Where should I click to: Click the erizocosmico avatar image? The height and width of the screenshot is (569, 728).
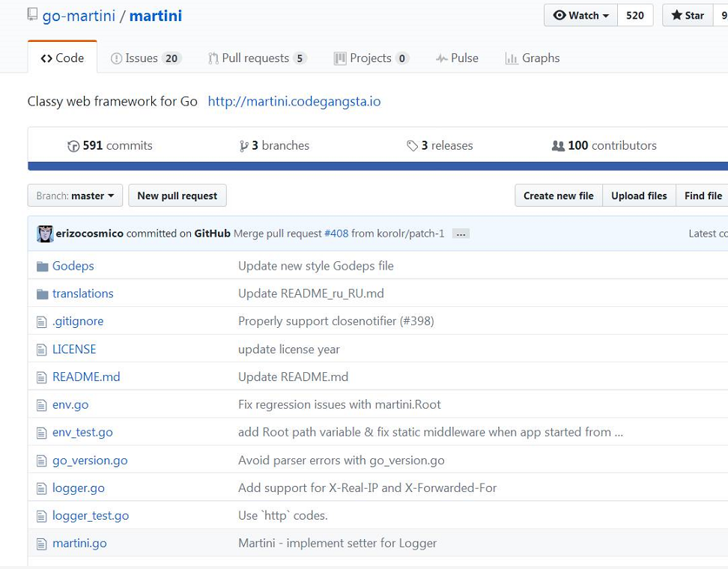click(x=45, y=234)
